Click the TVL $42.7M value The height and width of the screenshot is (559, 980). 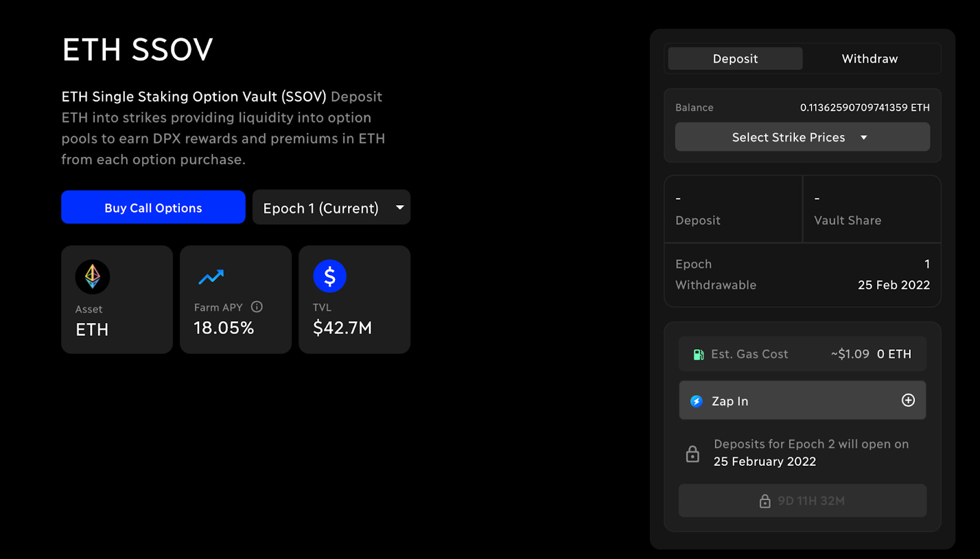[x=342, y=328]
